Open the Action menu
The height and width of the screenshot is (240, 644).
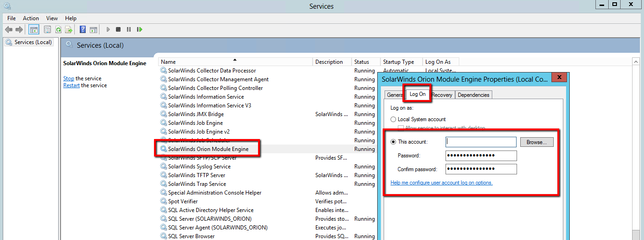[x=31, y=18]
